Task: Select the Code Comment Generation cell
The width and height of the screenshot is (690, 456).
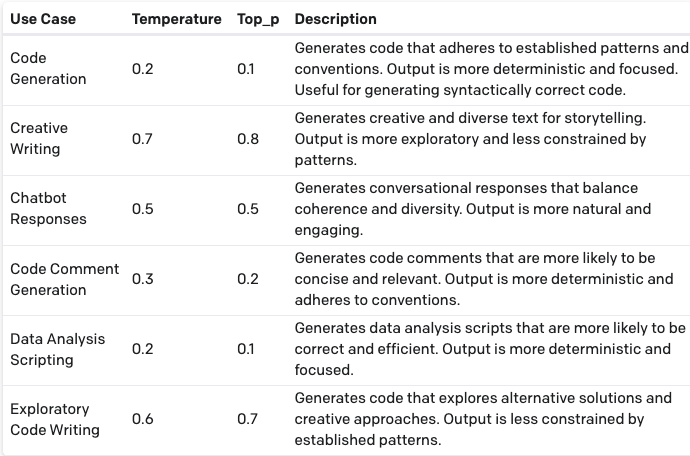Action: coord(64,279)
